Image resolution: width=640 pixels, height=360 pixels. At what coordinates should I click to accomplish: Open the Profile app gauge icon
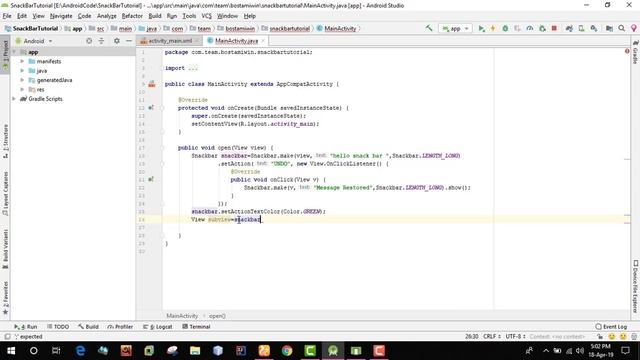point(530,28)
